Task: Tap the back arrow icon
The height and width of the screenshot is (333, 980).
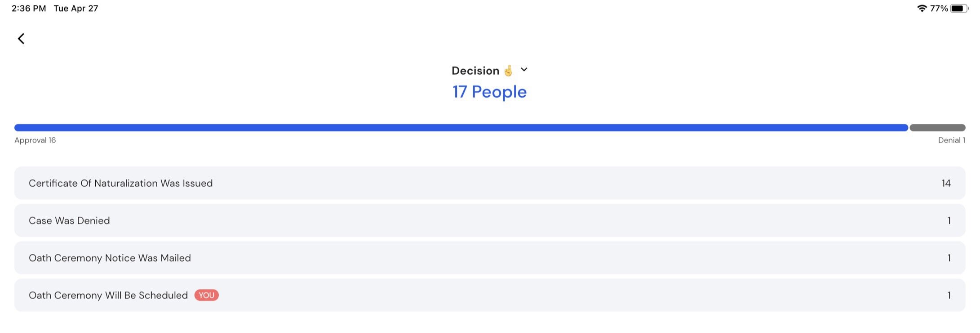Action: (21, 39)
